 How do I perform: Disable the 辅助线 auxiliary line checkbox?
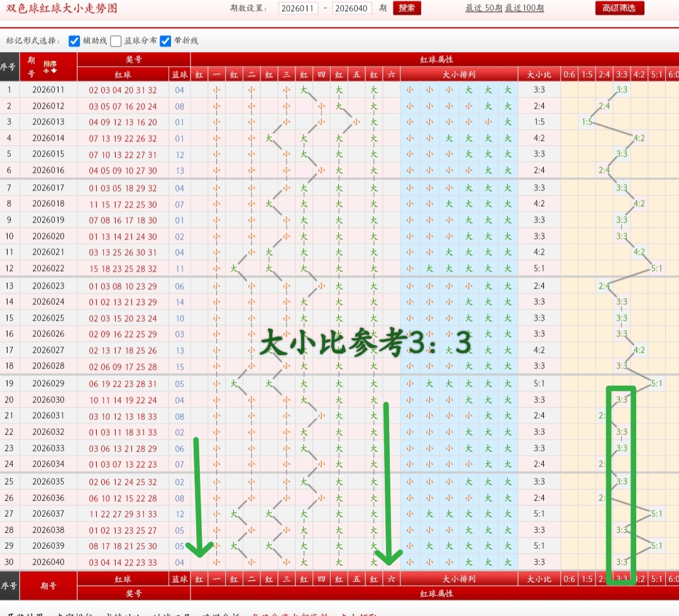[74, 41]
